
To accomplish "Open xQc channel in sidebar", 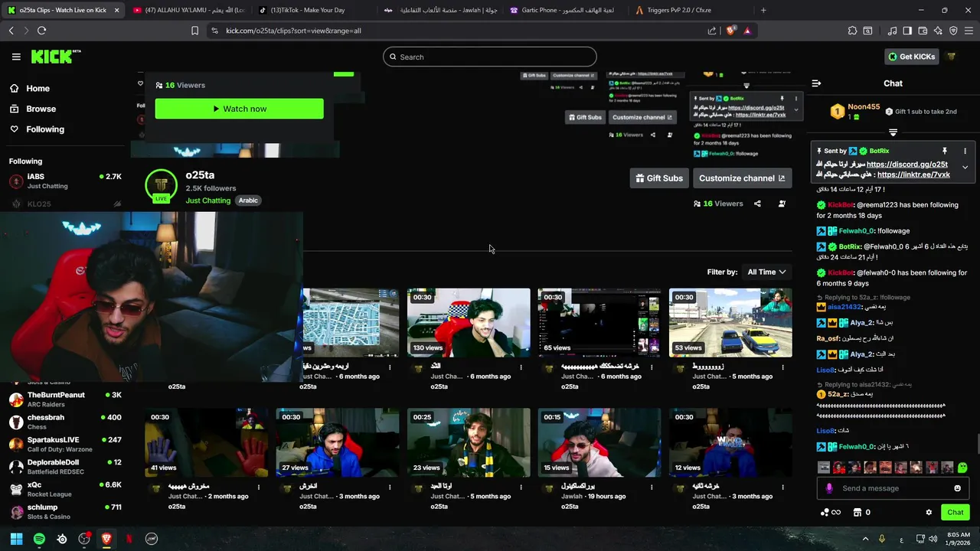I will pos(65,489).
